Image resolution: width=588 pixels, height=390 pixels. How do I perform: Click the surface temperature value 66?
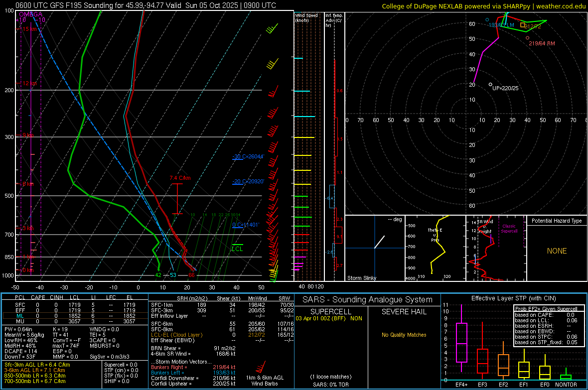tap(192, 275)
